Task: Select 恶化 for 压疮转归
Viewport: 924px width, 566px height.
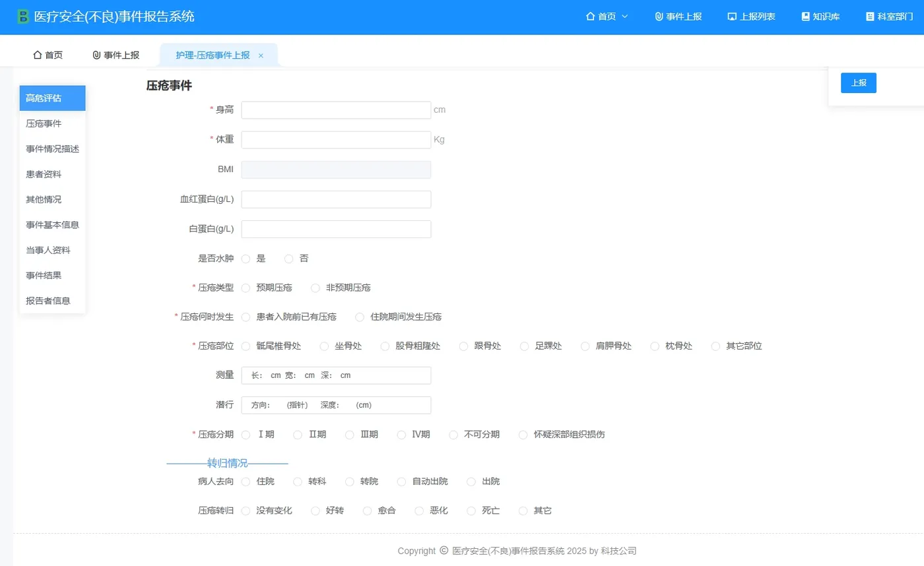Action: pos(419,511)
